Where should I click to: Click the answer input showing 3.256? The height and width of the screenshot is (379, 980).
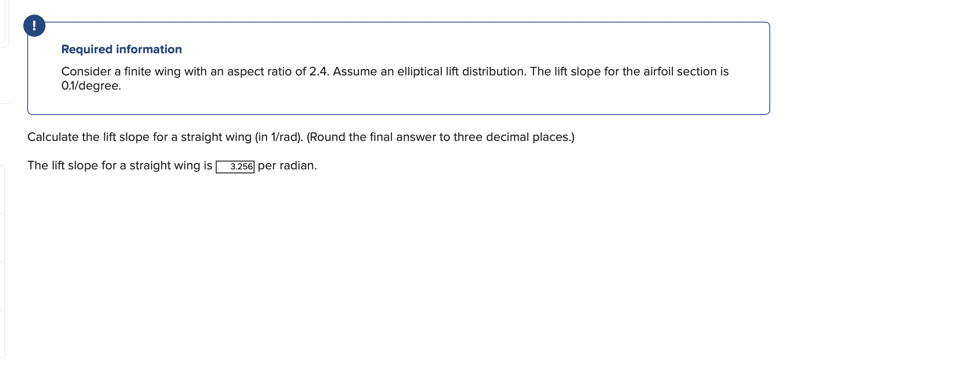(235, 166)
